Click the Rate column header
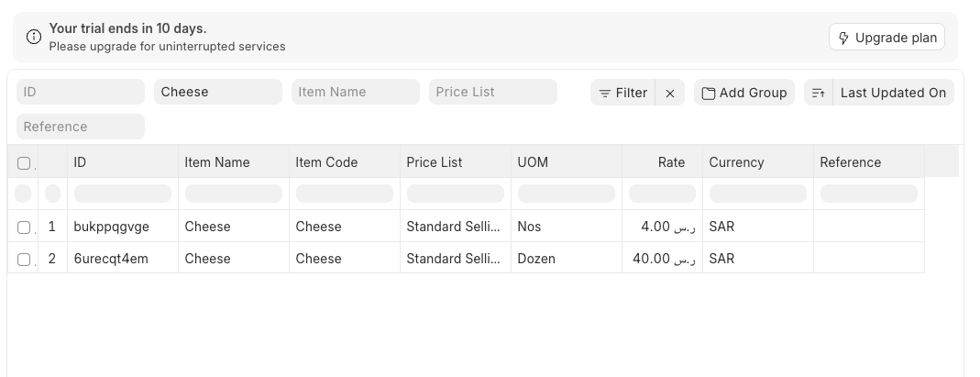The image size is (980, 377). 671,162
